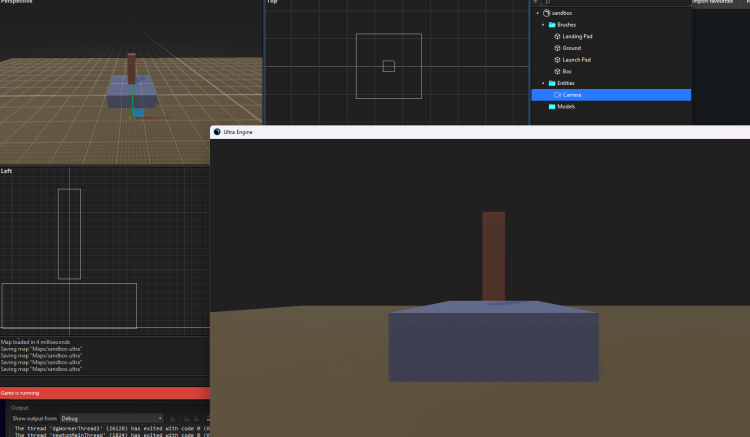Collapse the sandbox root tree node
Viewport: 750px width, 437px height.
[537, 13]
